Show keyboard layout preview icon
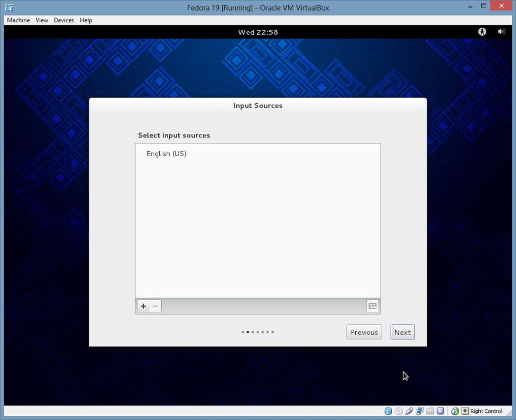The image size is (516, 420). coord(372,306)
